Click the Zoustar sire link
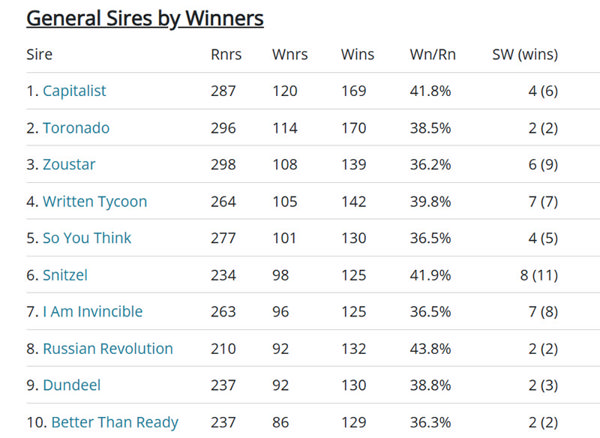The image size is (600, 438). [x=70, y=165]
